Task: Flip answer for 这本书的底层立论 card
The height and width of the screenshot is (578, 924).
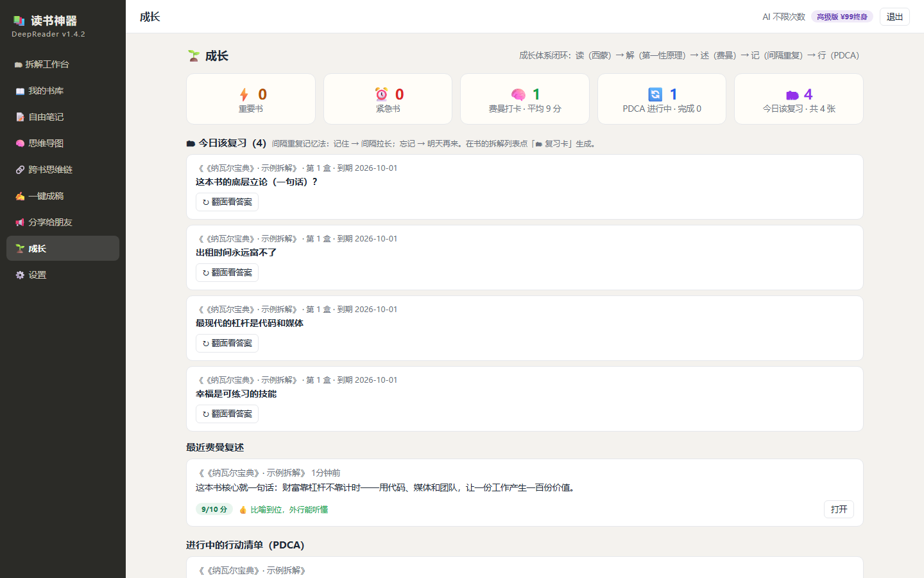Action: (227, 202)
